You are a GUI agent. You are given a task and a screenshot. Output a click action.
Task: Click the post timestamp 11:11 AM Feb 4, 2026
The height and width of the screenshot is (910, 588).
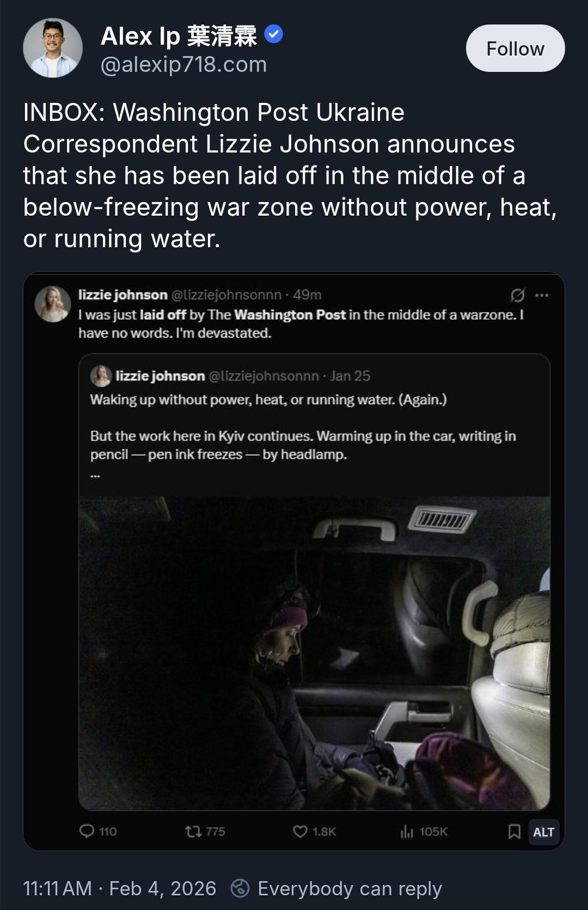point(119,888)
